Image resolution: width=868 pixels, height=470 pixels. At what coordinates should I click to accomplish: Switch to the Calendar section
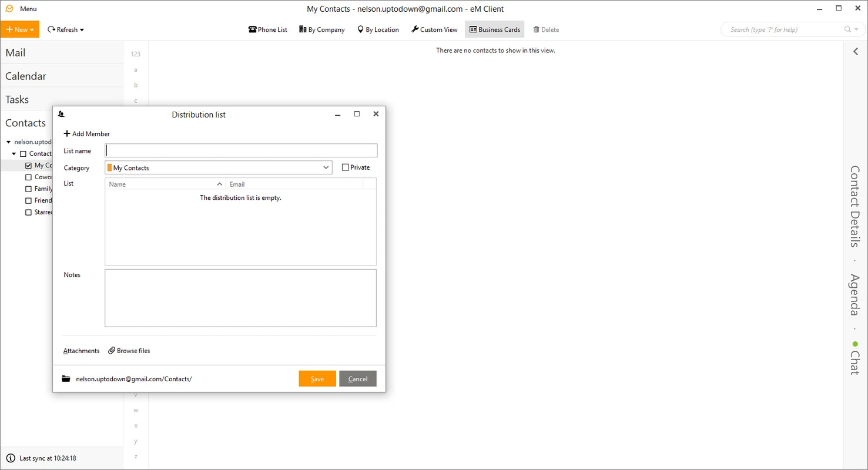coord(26,76)
